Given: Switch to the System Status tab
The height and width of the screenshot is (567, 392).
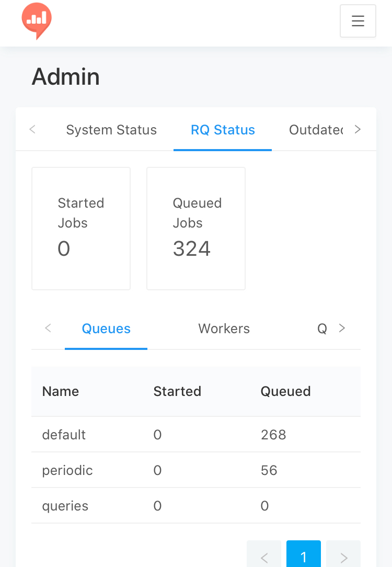Looking at the screenshot, I should tap(111, 130).
